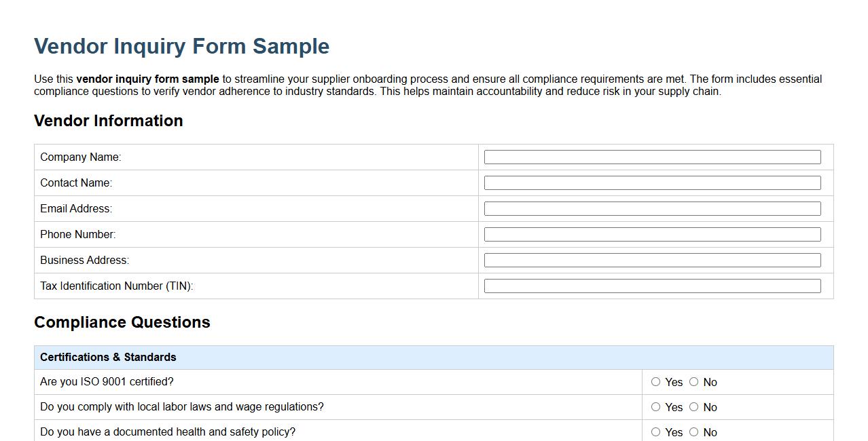
Task: Click the Contact Name input field
Action: coord(651,183)
